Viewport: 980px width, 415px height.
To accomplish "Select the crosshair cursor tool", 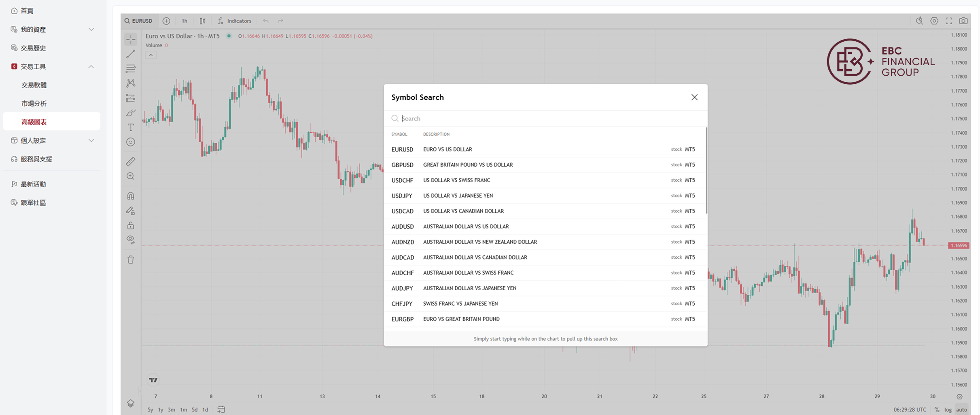I will (131, 39).
